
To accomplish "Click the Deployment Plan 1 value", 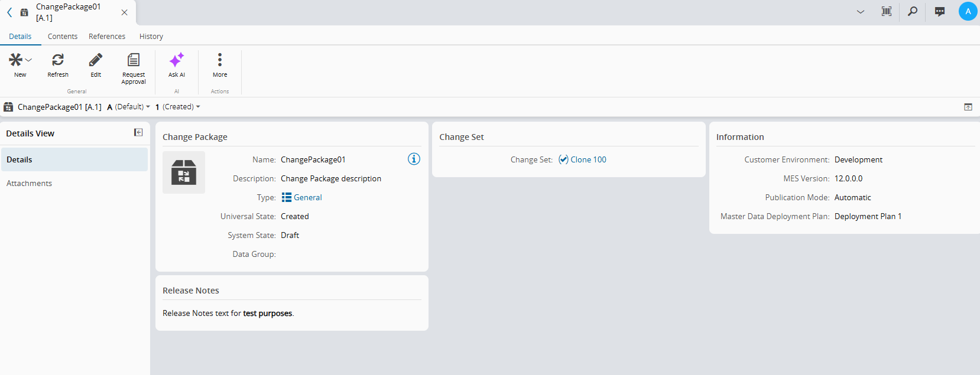I will (868, 216).
